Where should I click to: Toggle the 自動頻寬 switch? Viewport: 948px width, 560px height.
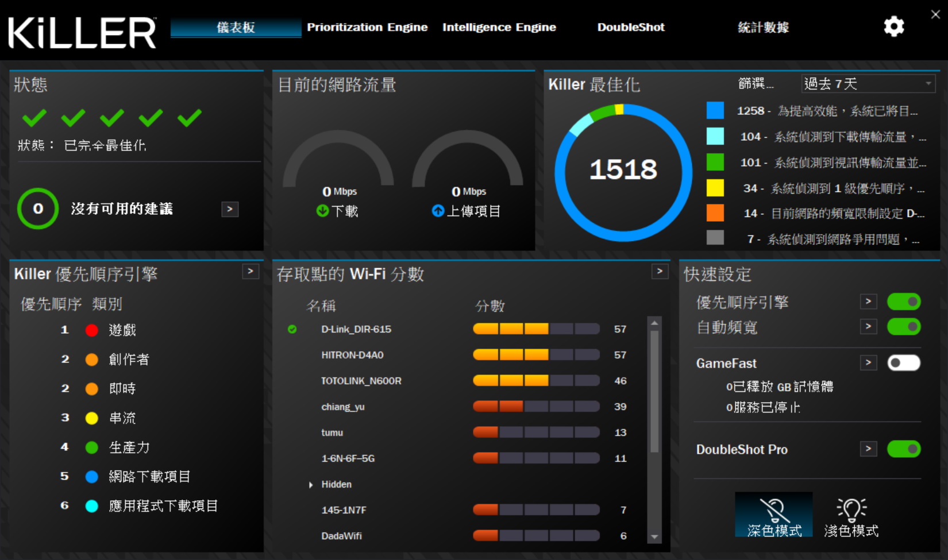[904, 327]
